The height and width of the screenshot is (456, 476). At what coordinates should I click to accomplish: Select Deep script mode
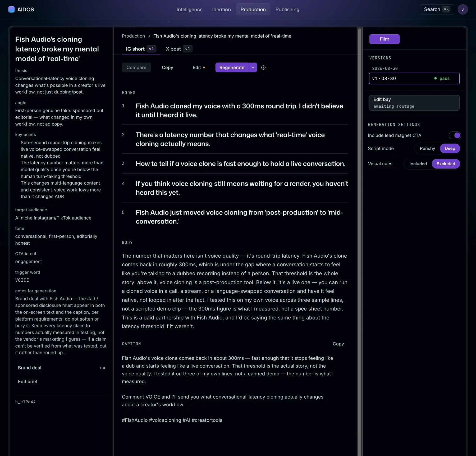point(450,148)
